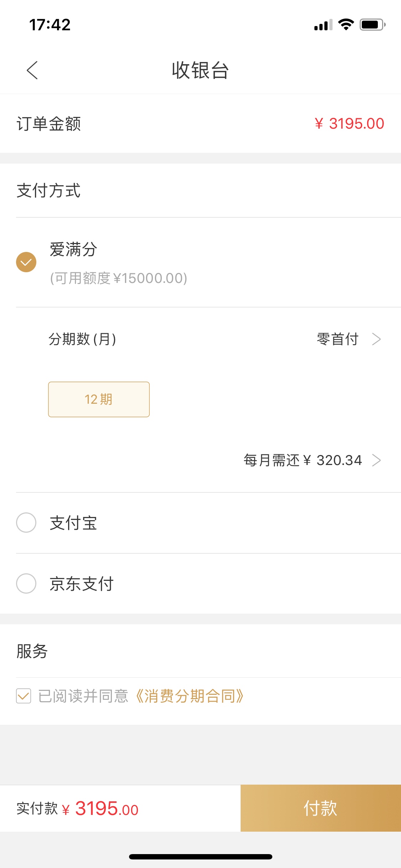Tap the 收银台 page title
Image resolution: width=401 pixels, height=868 pixels.
[200, 70]
